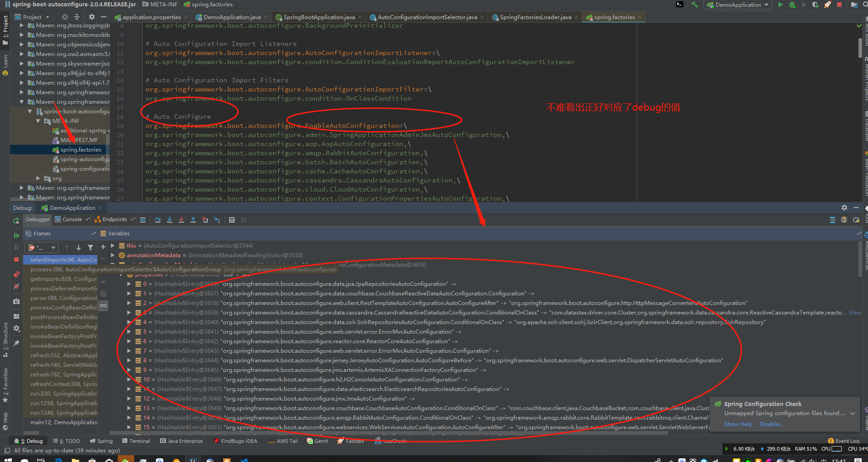Click New Watch plus icon in Variables
The image size is (868, 462).
click(x=103, y=247)
